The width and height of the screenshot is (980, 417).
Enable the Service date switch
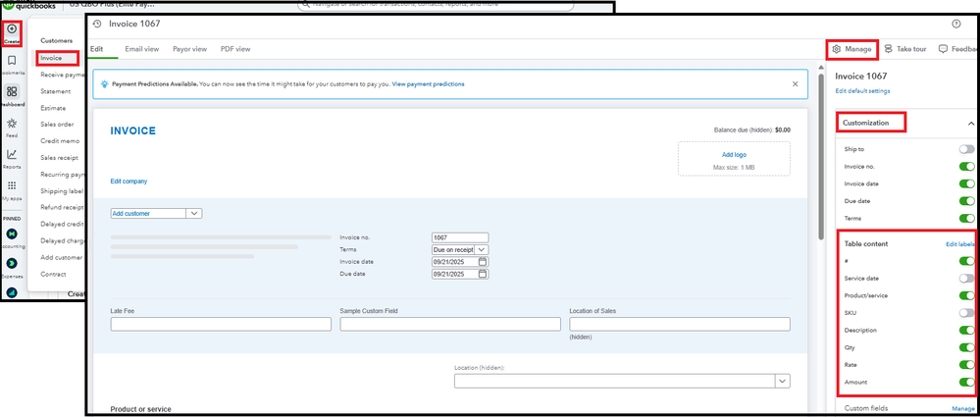(x=967, y=279)
